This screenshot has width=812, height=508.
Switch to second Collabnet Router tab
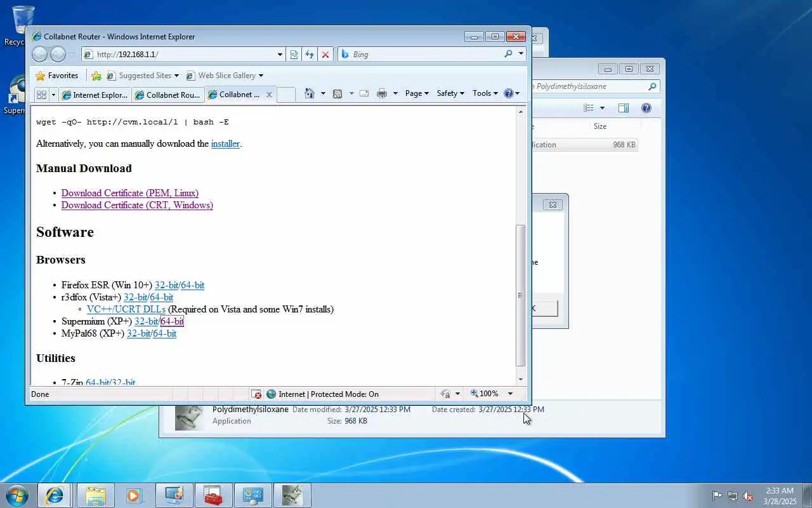167,95
